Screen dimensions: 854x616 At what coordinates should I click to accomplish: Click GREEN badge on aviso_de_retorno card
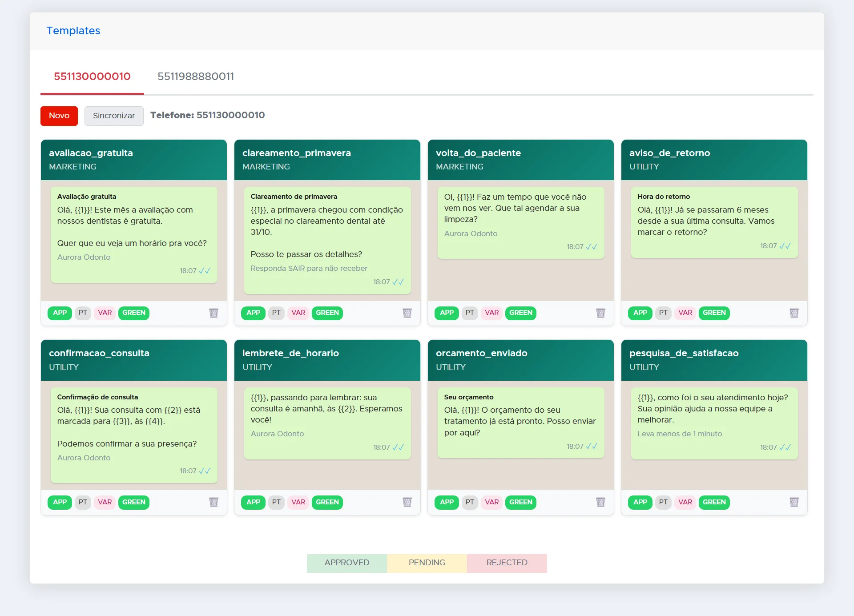[x=714, y=313]
